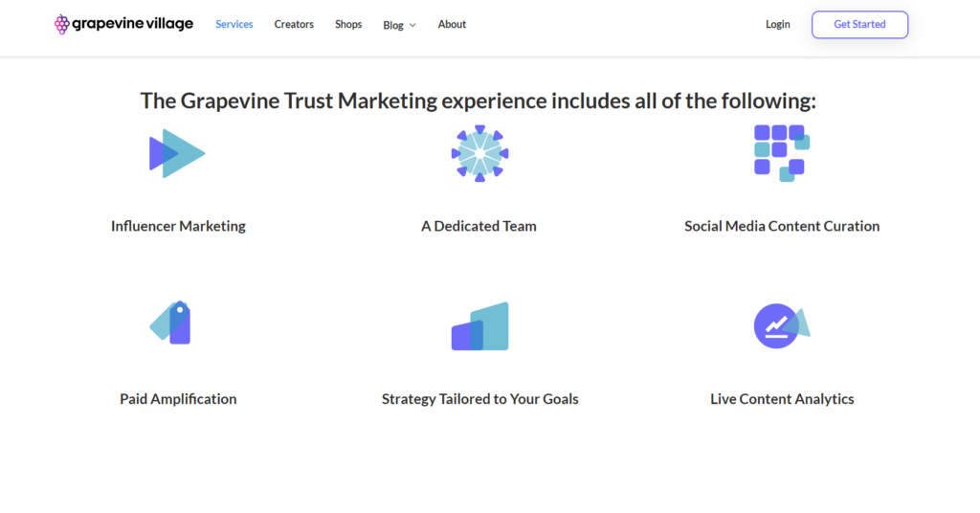Click the Dedicated Team circular icon

click(x=480, y=154)
